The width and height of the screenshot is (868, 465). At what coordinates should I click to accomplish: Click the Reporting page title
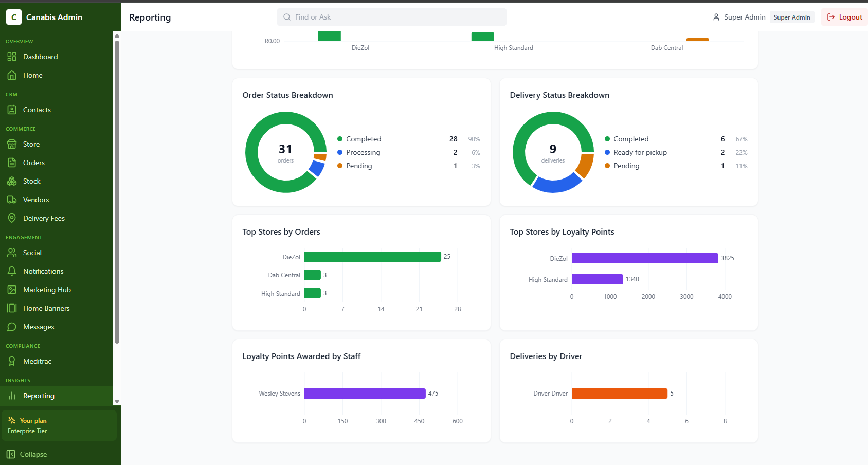pyautogui.click(x=150, y=17)
